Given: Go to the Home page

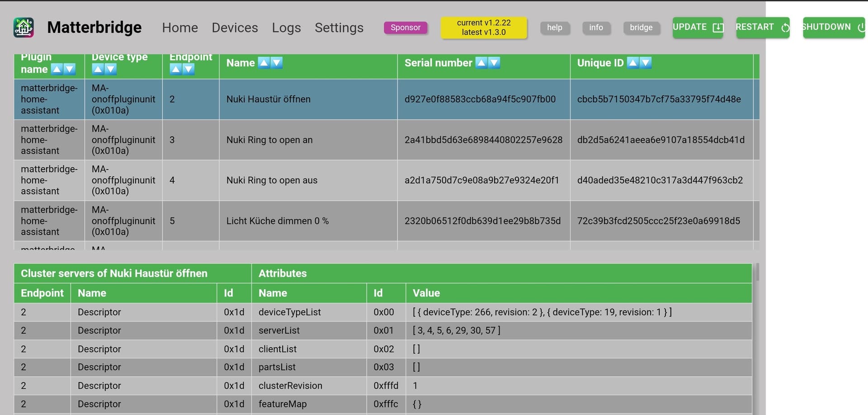Looking at the screenshot, I should (x=180, y=28).
